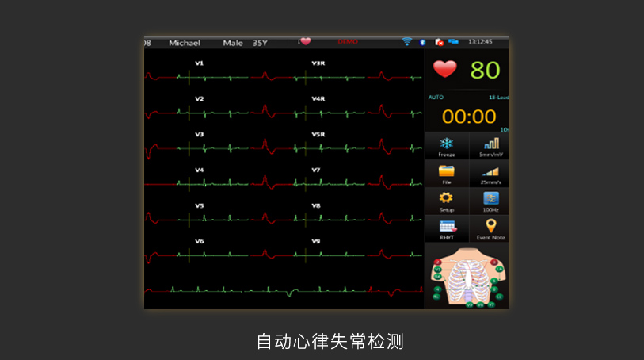
Task: Click the red DEMO indicator
Action: 348,41
